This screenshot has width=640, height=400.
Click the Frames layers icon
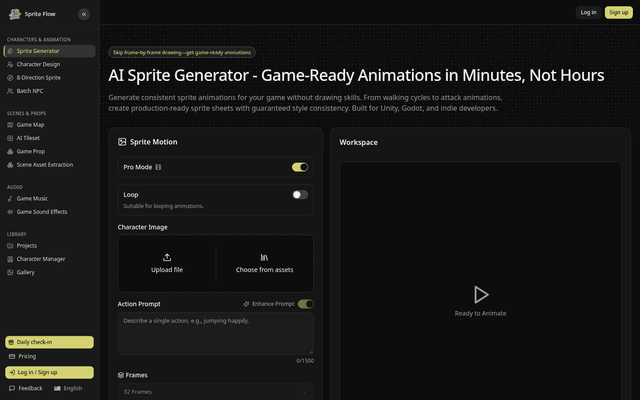pyautogui.click(x=121, y=375)
